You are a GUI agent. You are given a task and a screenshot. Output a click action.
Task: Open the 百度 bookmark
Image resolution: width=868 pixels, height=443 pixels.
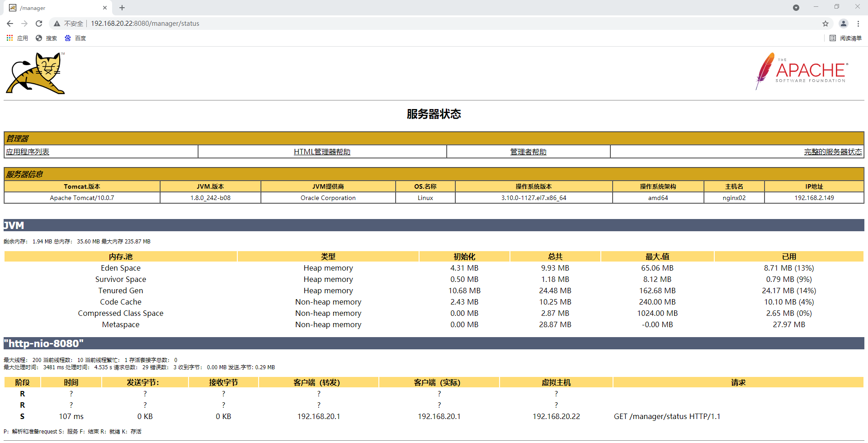75,38
